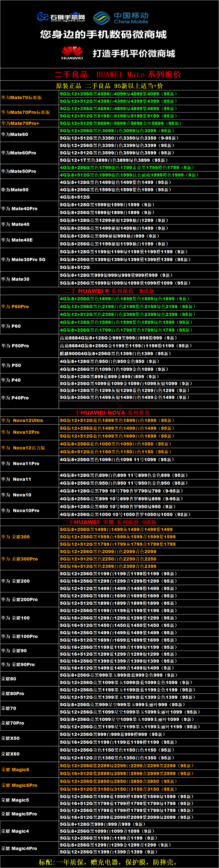Click the 原装正品 二手良品 95新以上适当+价 note
Viewport: 219px width, 868px height.
pyautogui.click(x=109, y=86)
